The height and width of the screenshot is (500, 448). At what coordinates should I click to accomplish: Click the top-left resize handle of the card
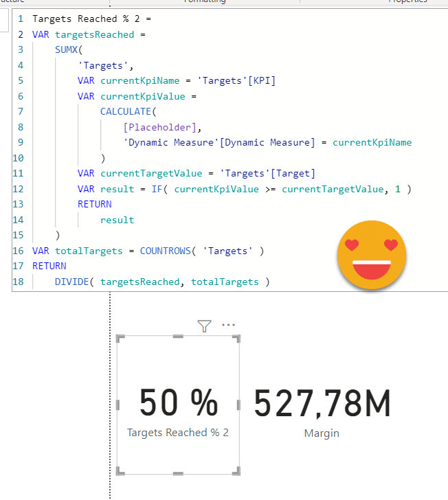click(120, 339)
